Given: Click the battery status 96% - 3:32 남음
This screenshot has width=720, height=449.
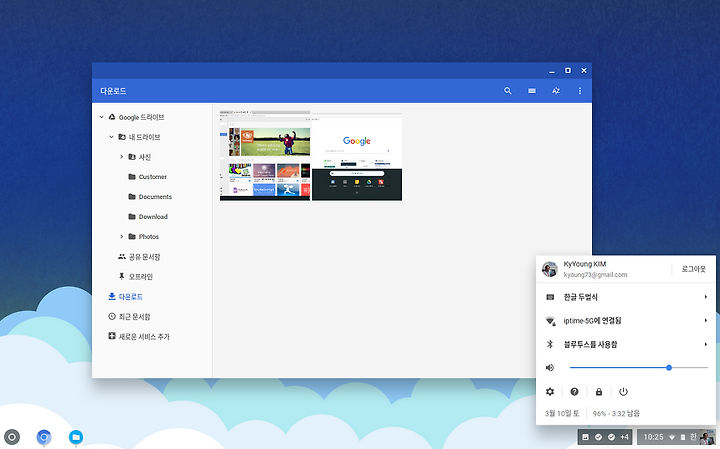Looking at the screenshot, I should pyautogui.click(x=616, y=413).
